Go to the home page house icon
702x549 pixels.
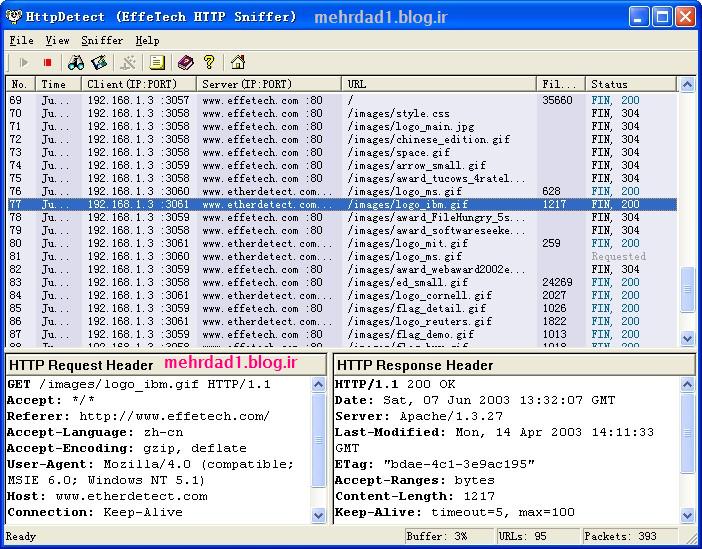238,63
